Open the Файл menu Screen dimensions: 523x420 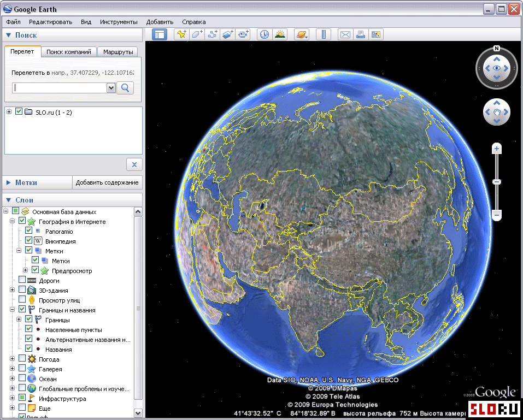13,22
